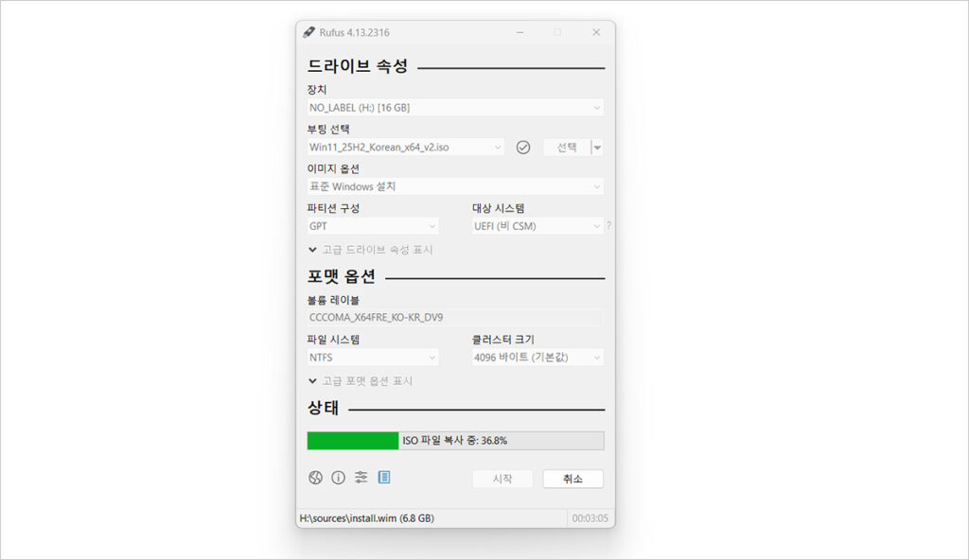Open language settings via the globe icon

point(315,478)
